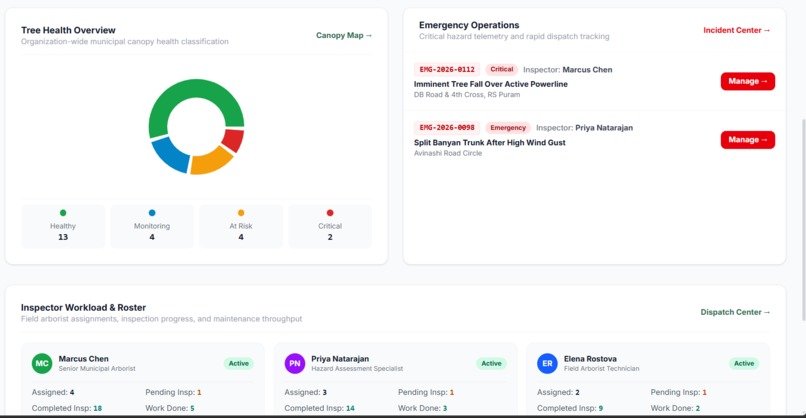Click the EMG-2026-0112 incident ID badge
This screenshot has height=418, width=806.
[447, 69]
